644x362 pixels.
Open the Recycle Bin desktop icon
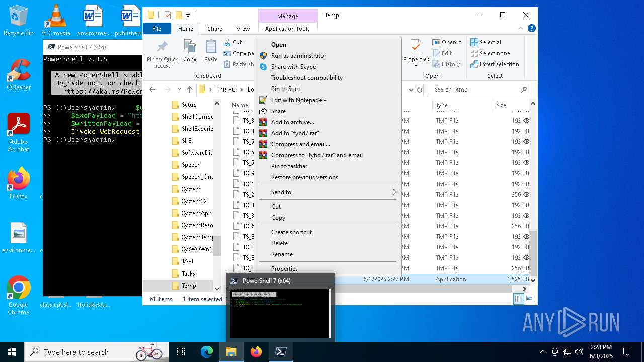tap(19, 21)
